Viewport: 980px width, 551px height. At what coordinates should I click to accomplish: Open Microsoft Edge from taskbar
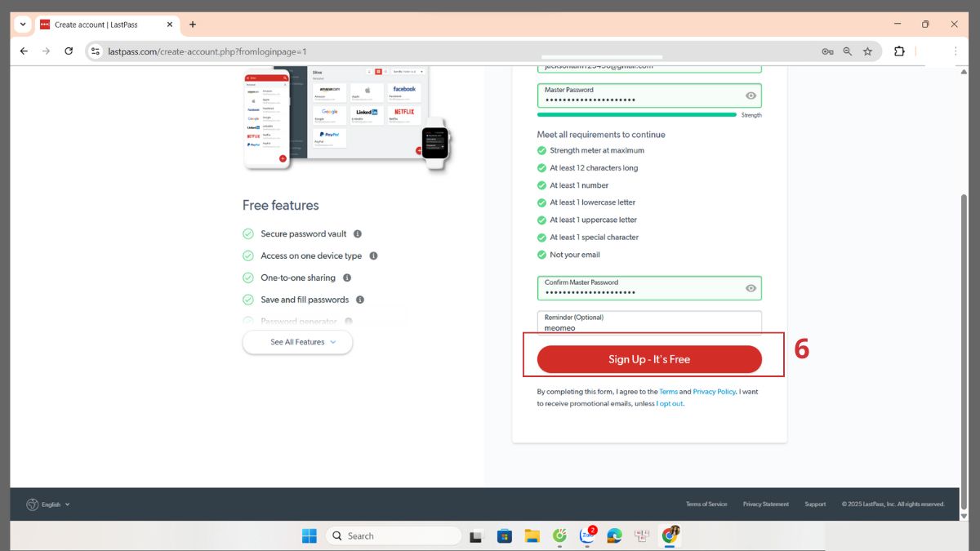pyautogui.click(x=615, y=535)
